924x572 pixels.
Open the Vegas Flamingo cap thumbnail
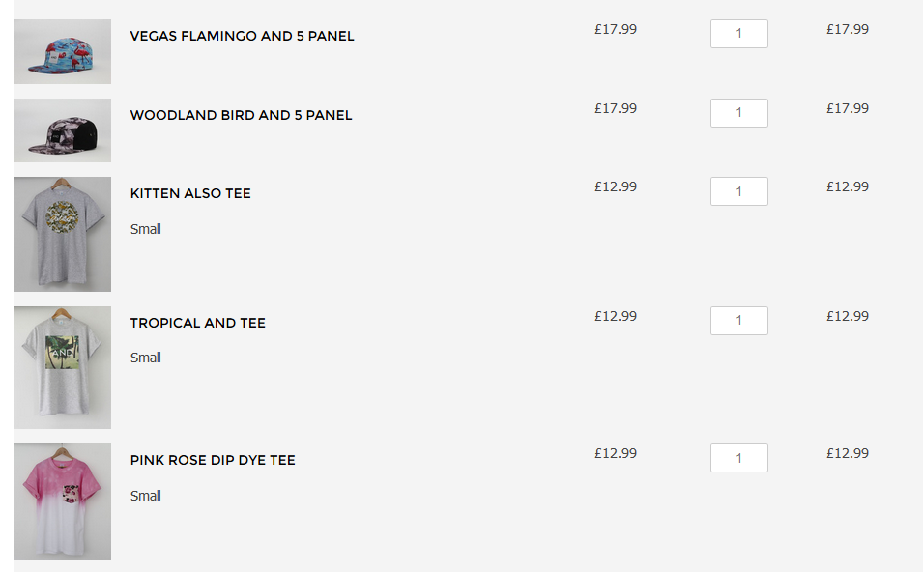(63, 51)
